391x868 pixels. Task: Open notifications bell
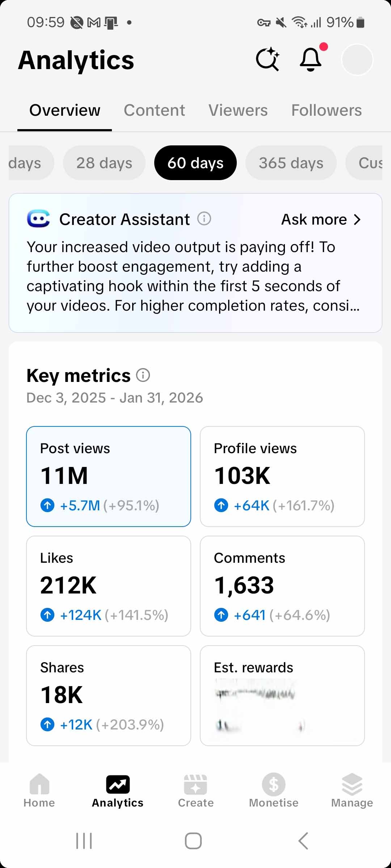point(311,59)
